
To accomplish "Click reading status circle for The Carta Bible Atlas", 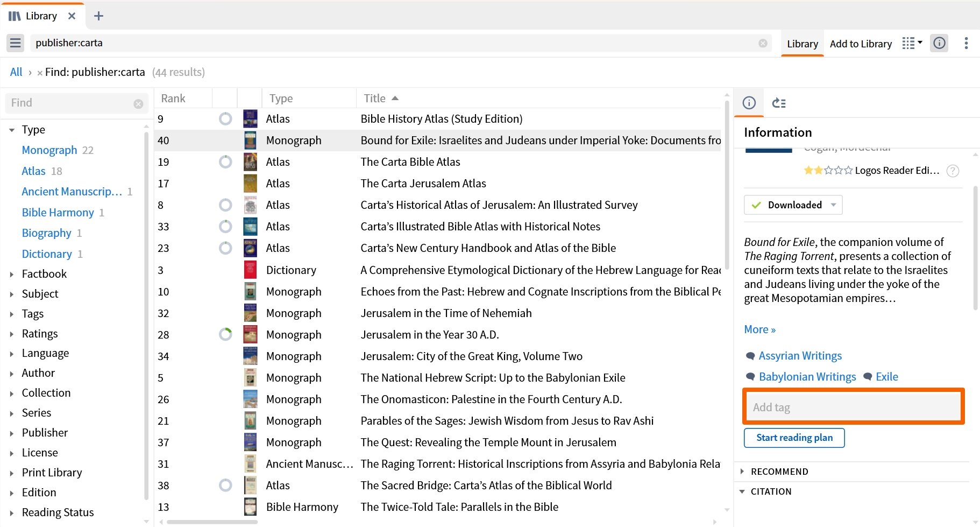I will tap(225, 162).
